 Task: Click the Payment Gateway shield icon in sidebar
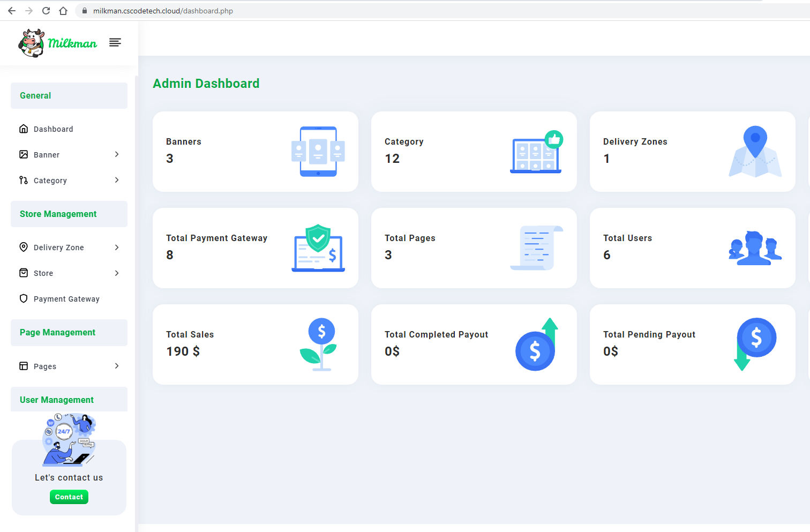click(24, 298)
